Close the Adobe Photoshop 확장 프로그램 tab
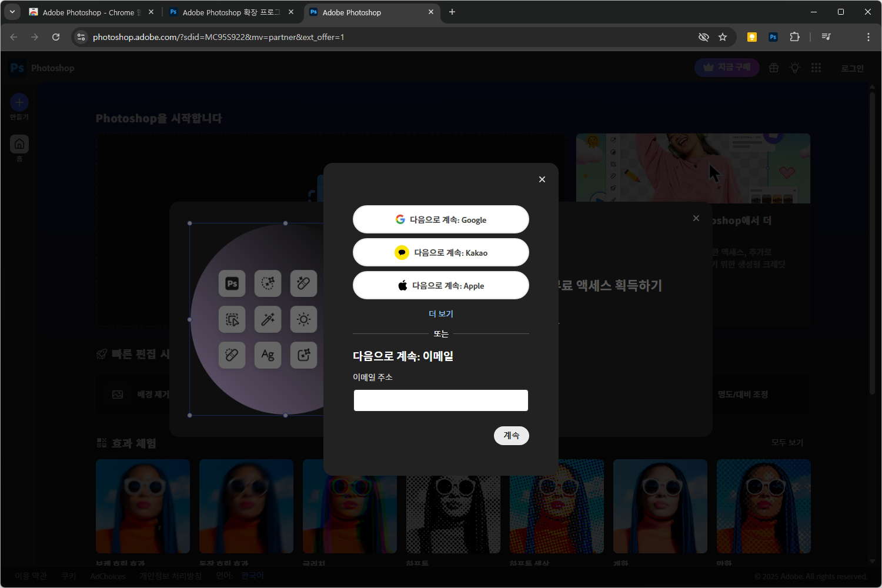Screen dimensions: 882x588 tap(291, 12)
